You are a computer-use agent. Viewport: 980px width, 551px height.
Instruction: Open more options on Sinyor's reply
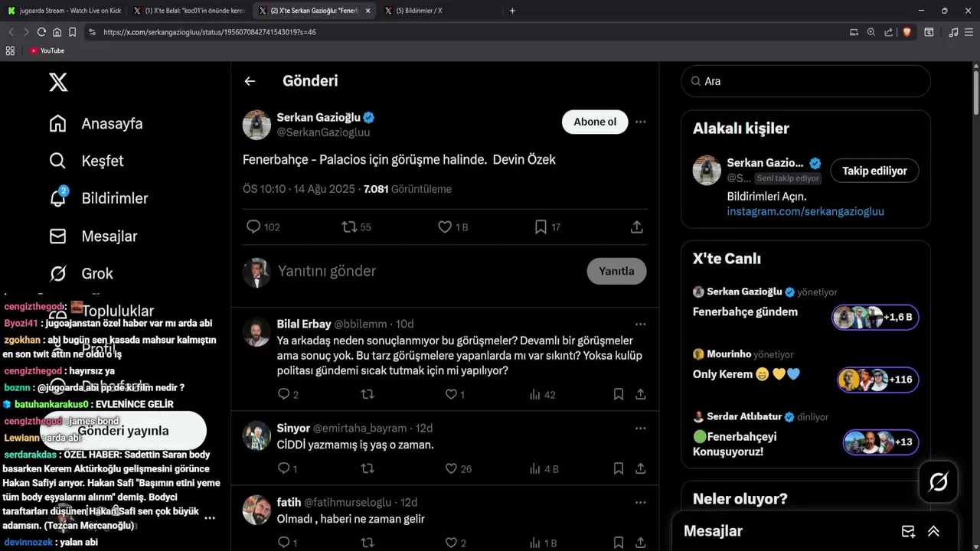pos(641,428)
